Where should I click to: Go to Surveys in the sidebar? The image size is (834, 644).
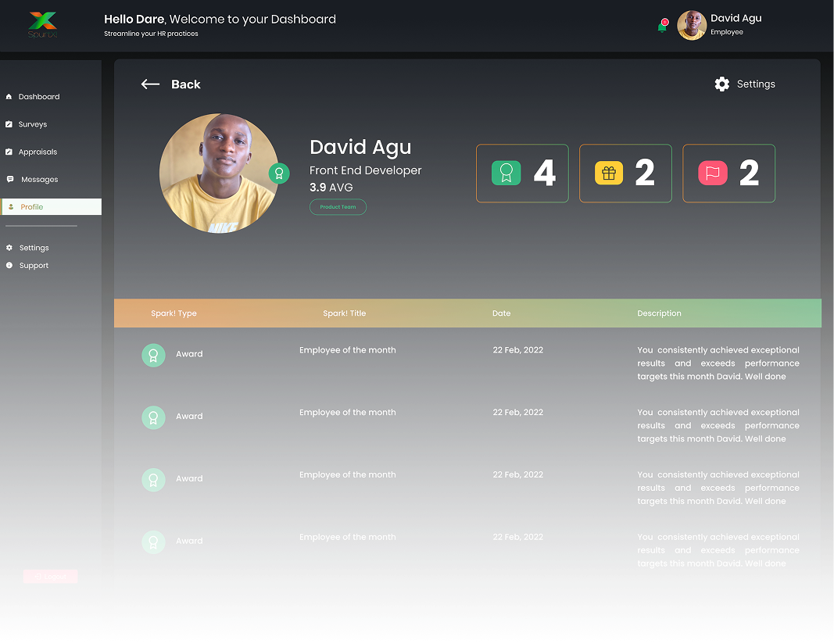[x=33, y=124]
